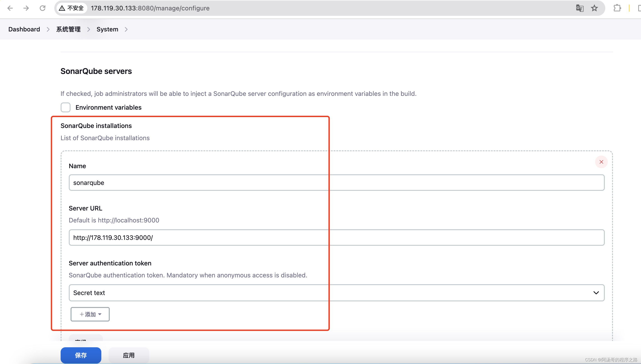Go to Dashboard breadcrumb
641x364 pixels.
coord(24,29)
